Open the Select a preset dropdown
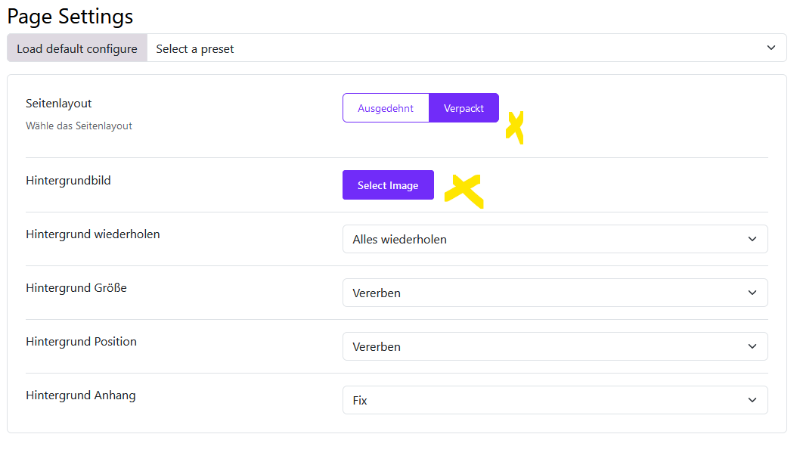The height and width of the screenshot is (452, 800). point(466,48)
